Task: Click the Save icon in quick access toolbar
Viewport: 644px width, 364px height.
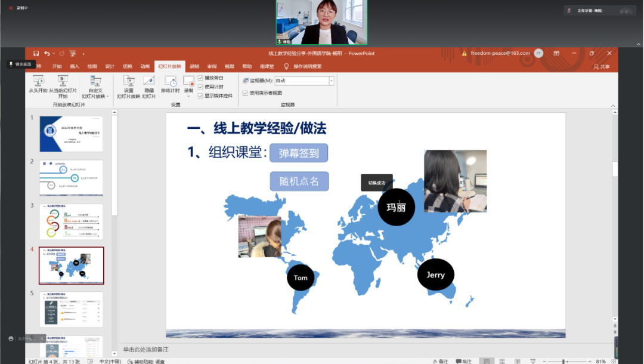Action: click(36, 53)
